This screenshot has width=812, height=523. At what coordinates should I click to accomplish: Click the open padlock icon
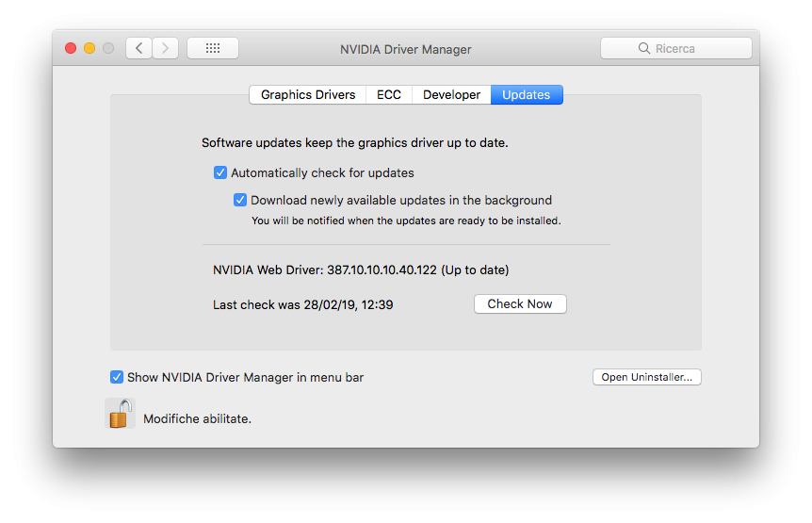[x=121, y=414]
